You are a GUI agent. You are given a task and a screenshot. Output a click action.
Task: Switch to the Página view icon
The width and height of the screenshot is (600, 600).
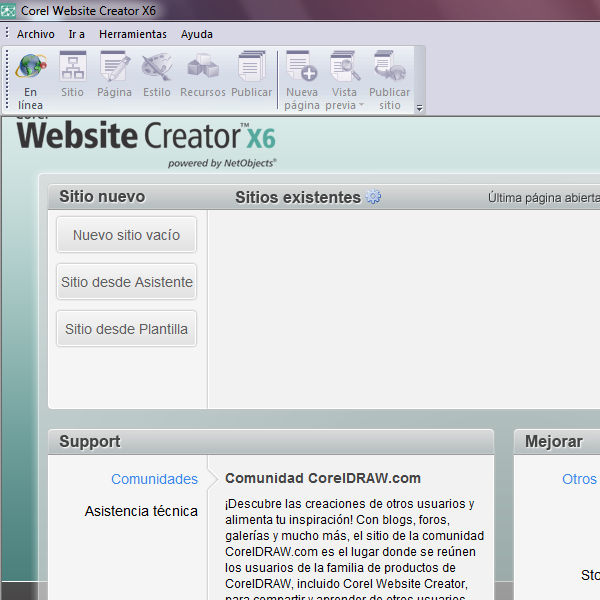coord(114,66)
